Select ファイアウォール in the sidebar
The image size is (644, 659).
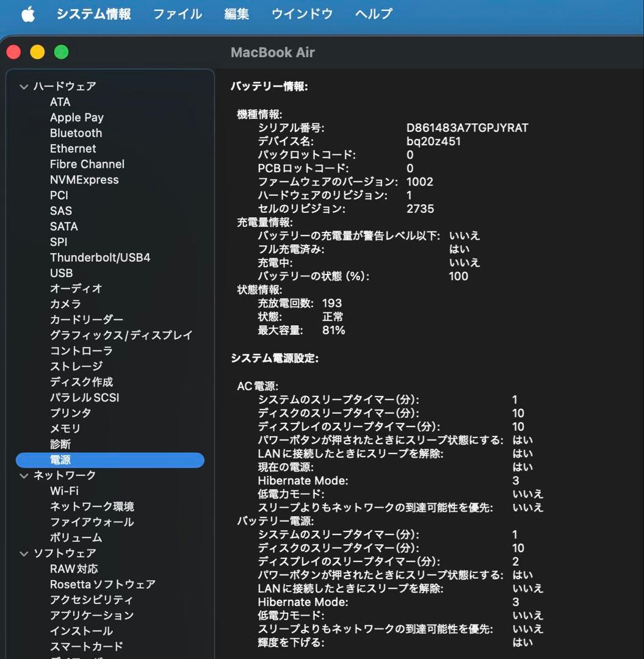(92, 522)
